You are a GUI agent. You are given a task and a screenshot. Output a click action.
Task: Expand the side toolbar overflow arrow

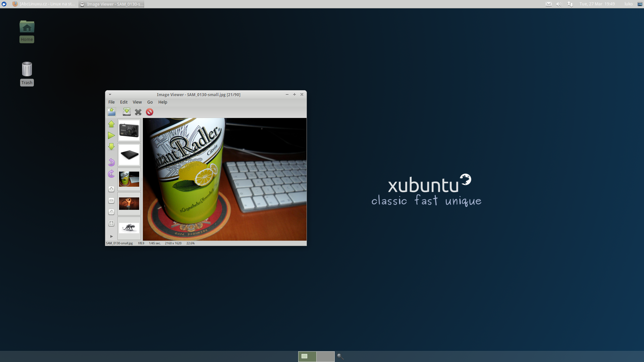(x=112, y=236)
